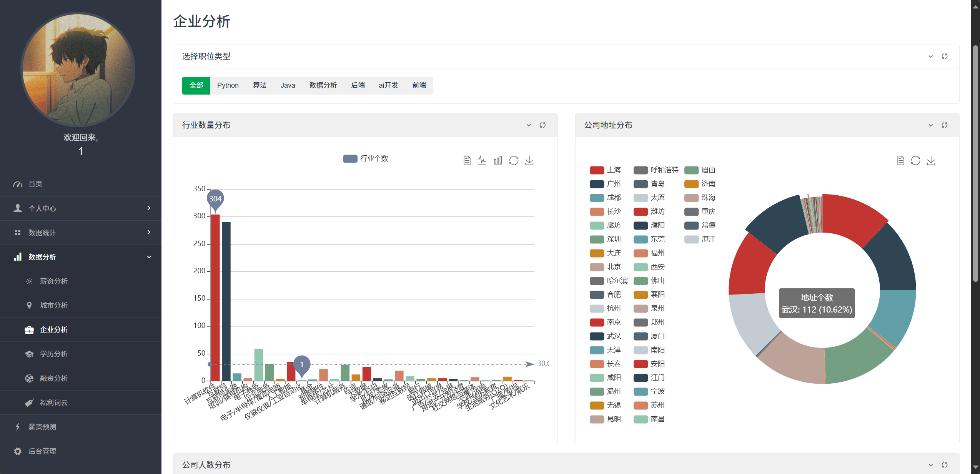Save the company address pie chart image

pyautogui.click(x=931, y=160)
